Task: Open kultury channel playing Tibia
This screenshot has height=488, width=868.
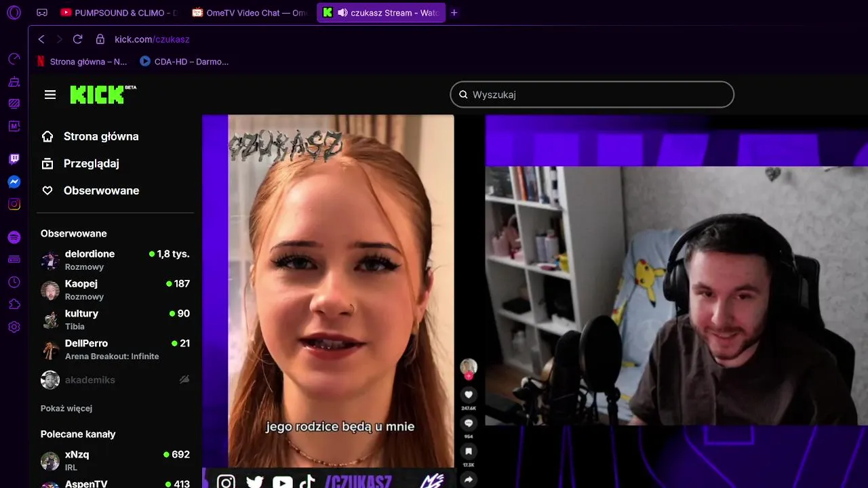Action: tap(115, 319)
